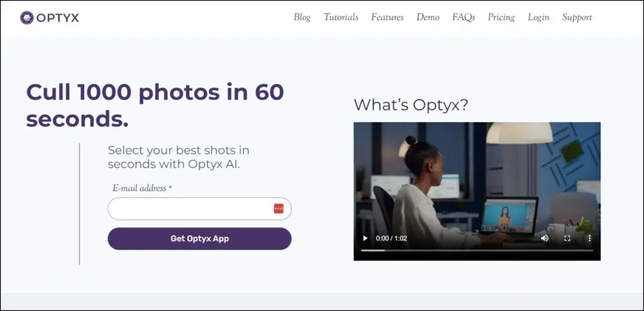Viewport: 644px width, 311px height.
Task: Focus the E-mail address input field
Action: (x=189, y=209)
